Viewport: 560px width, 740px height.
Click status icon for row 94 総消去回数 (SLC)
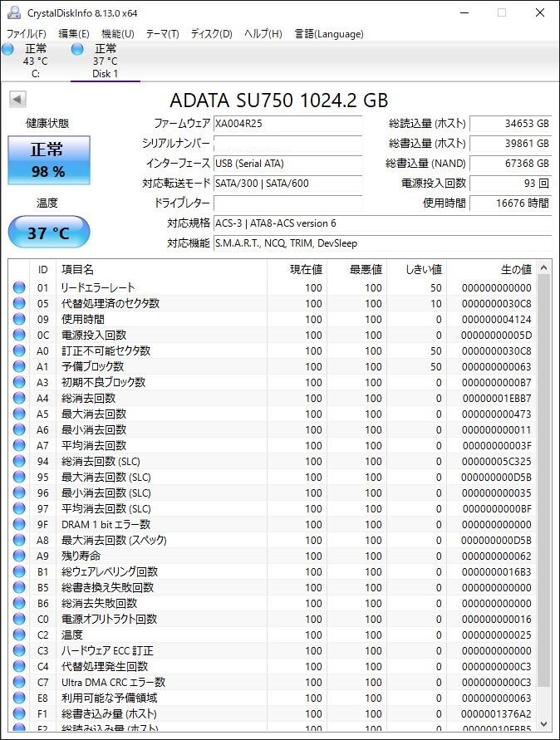[x=19, y=461]
